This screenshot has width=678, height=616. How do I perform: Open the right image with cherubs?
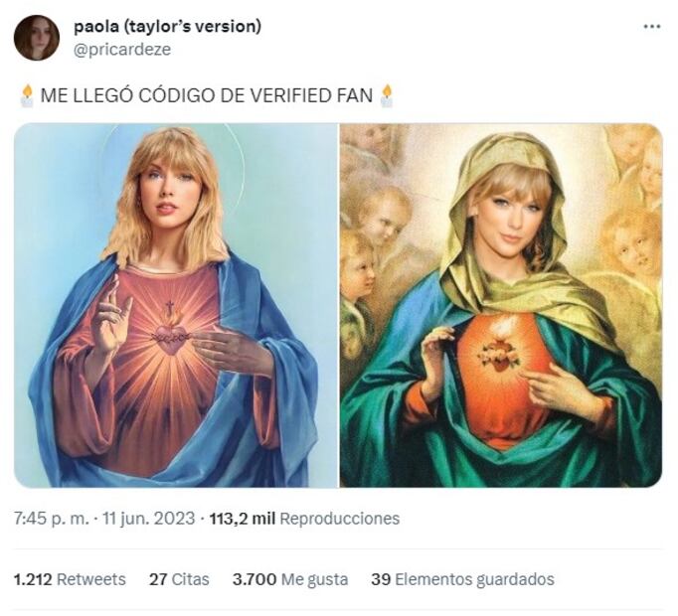[x=500, y=305]
